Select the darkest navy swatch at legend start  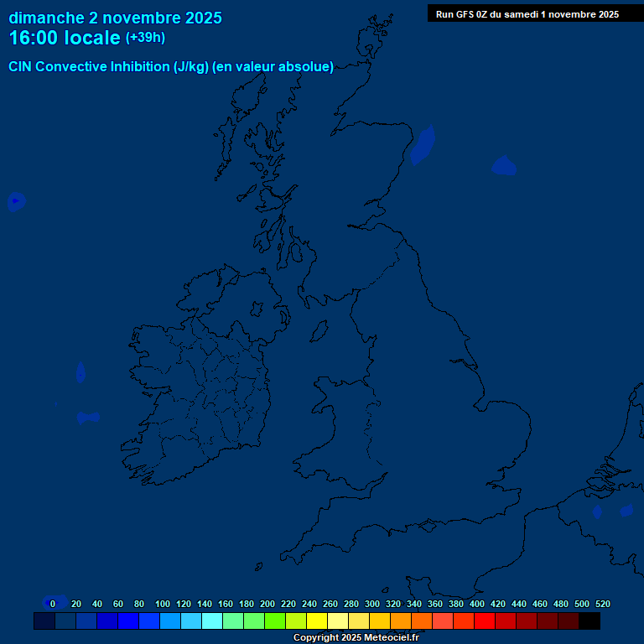click(x=44, y=621)
